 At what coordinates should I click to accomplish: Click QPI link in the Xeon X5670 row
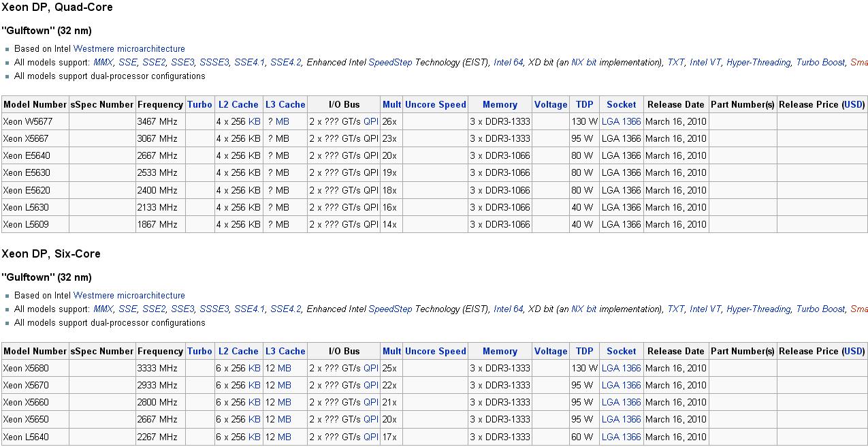coord(371,386)
